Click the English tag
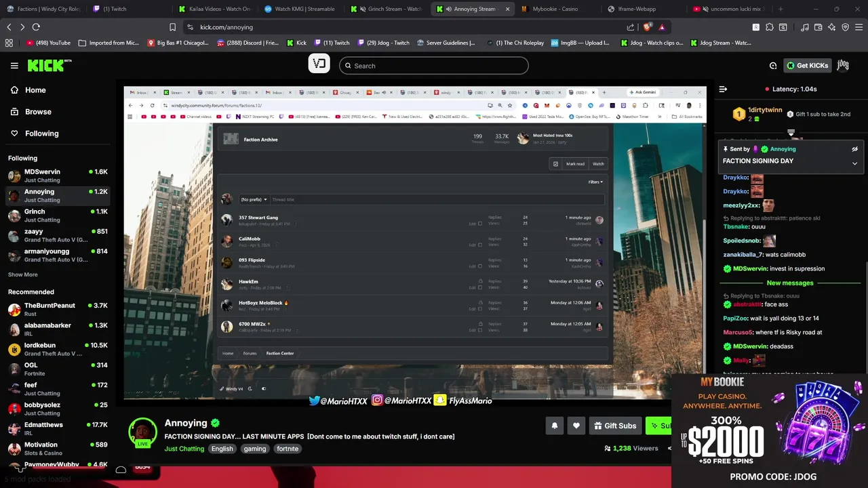Screen dimensions: 868x488 click(x=222, y=449)
